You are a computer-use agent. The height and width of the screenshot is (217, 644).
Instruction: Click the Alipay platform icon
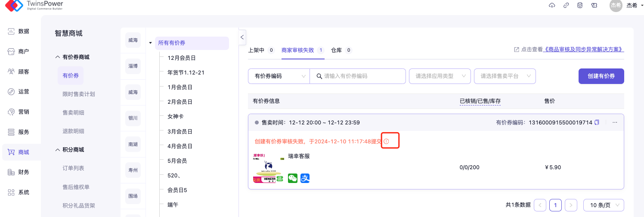point(305,178)
